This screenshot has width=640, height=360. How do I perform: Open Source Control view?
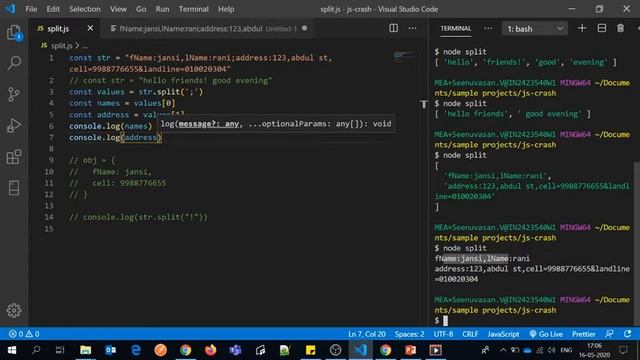coord(14,94)
